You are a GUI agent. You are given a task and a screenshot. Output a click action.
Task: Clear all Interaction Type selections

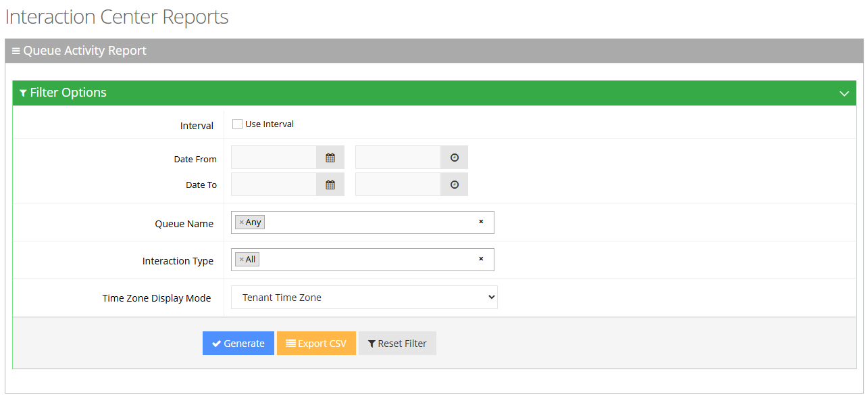[481, 259]
